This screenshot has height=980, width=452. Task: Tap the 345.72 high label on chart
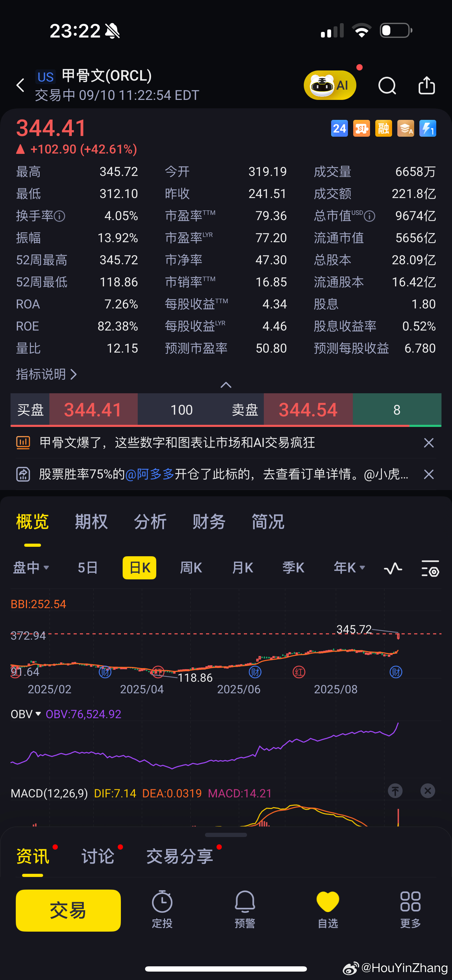pos(354,629)
